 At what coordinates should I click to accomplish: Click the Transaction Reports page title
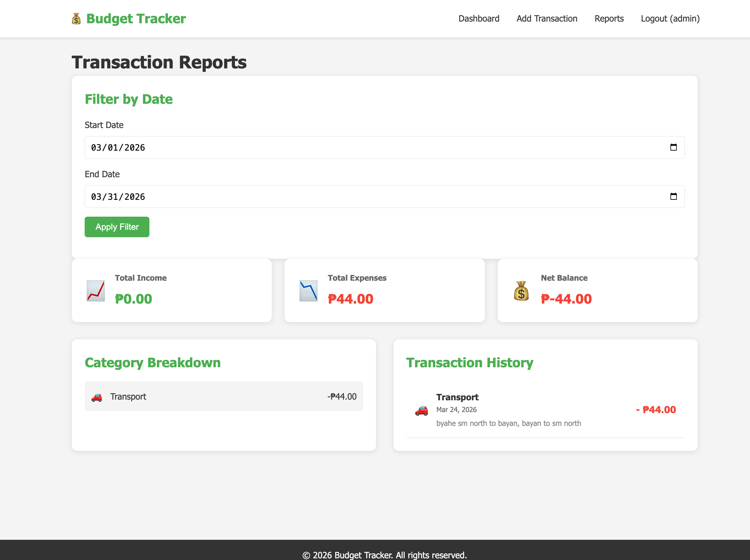tap(159, 62)
